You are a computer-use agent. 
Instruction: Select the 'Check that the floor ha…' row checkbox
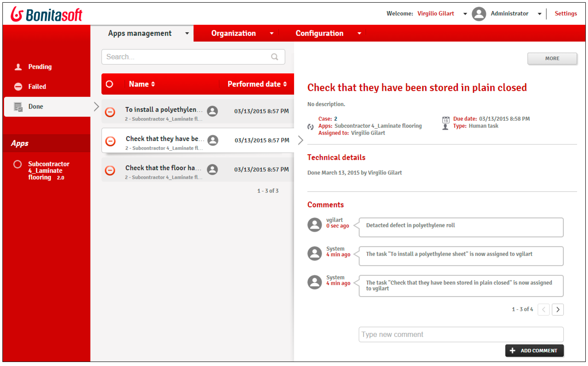(x=110, y=170)
